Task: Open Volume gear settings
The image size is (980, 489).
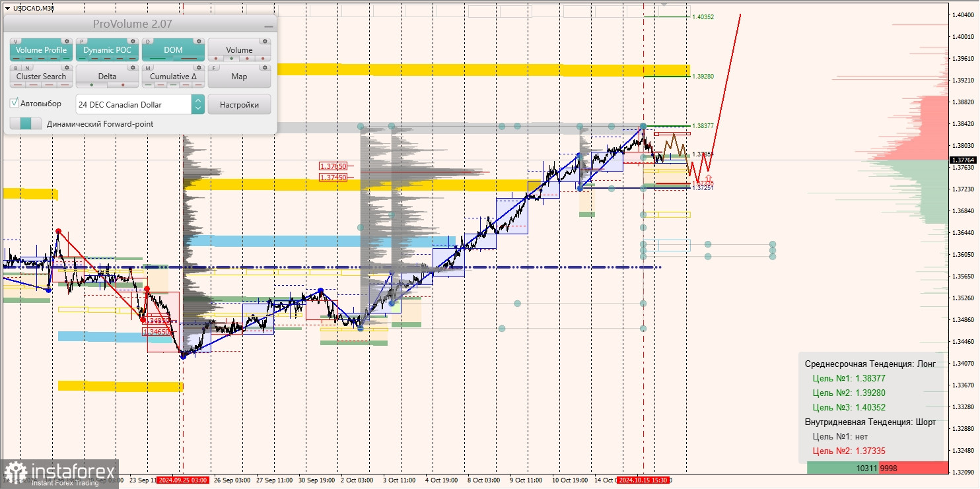Action: pos(265,41)
